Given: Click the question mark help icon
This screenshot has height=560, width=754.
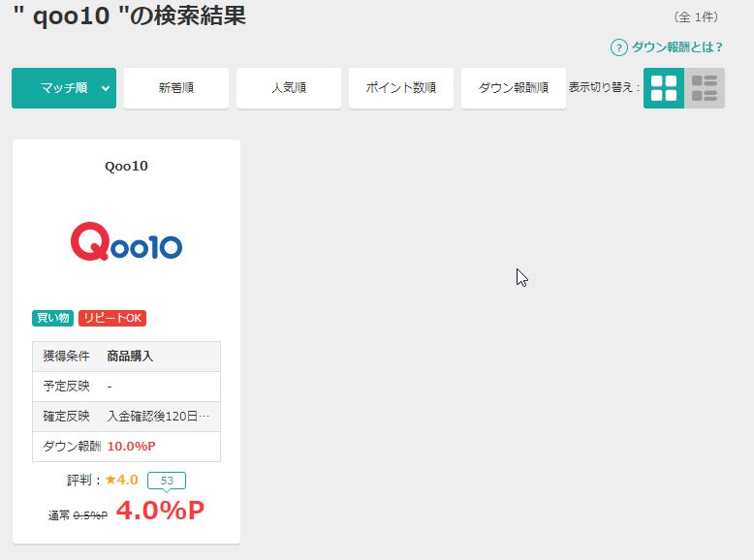Looking at the screenshot, I should 619,47.
